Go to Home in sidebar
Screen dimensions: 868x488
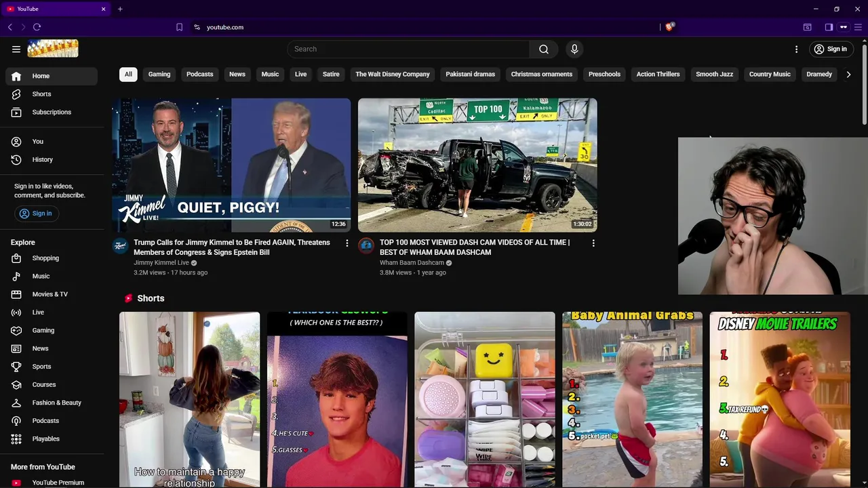click(52, 76)
